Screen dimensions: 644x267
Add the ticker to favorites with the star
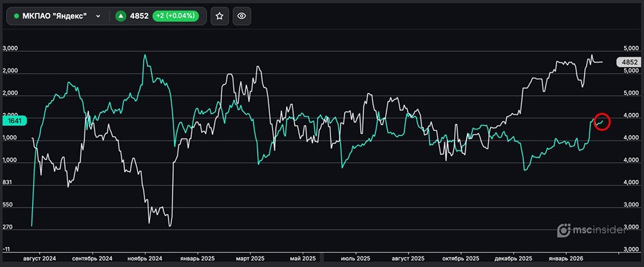(x=220, y=16)
